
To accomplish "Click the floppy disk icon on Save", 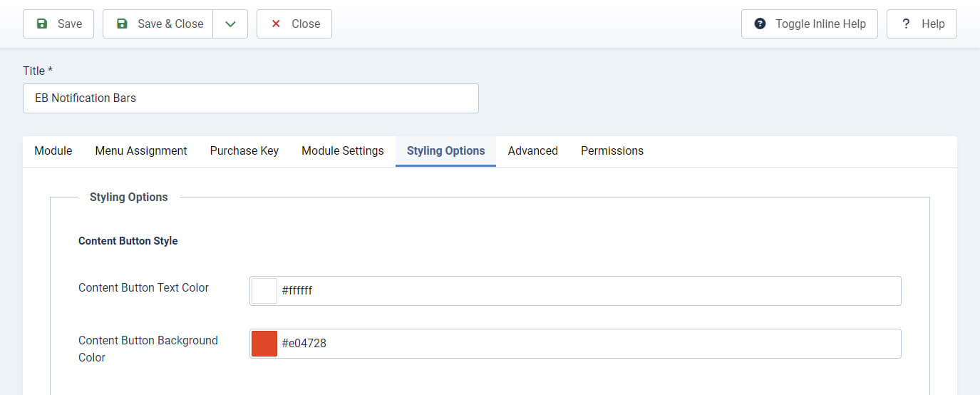I will coord(42,24).
